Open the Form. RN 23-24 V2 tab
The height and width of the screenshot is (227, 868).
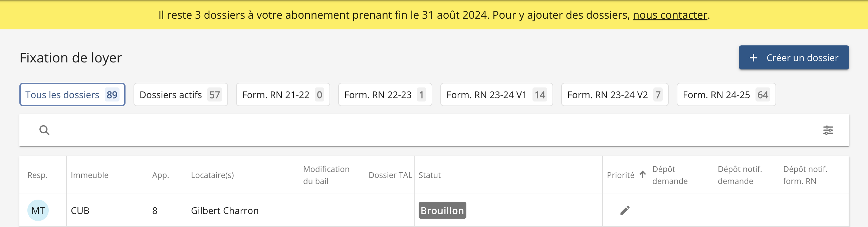(x=615, y=95)
